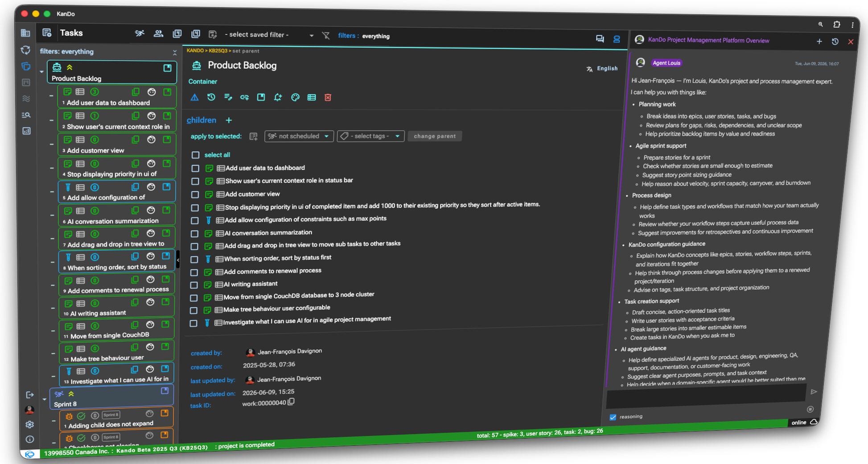Open settings with the gear icon
This screenshot has width=868, height=464.
click(x=29, y=424)
